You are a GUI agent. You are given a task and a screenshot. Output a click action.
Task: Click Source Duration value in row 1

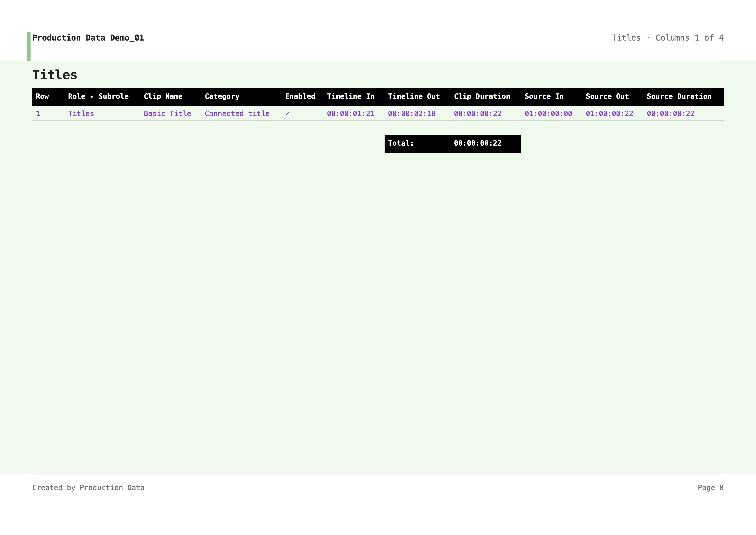(x=670, y=114)
